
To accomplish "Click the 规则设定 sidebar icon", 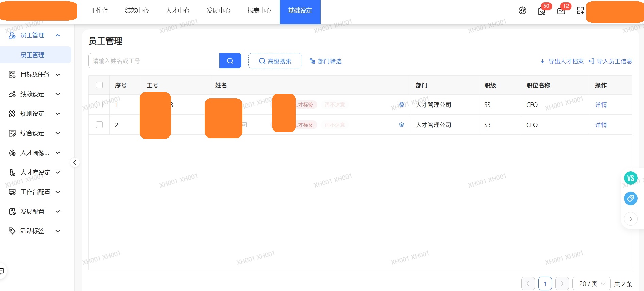I will pyautogui.click(x=12, y=114).
